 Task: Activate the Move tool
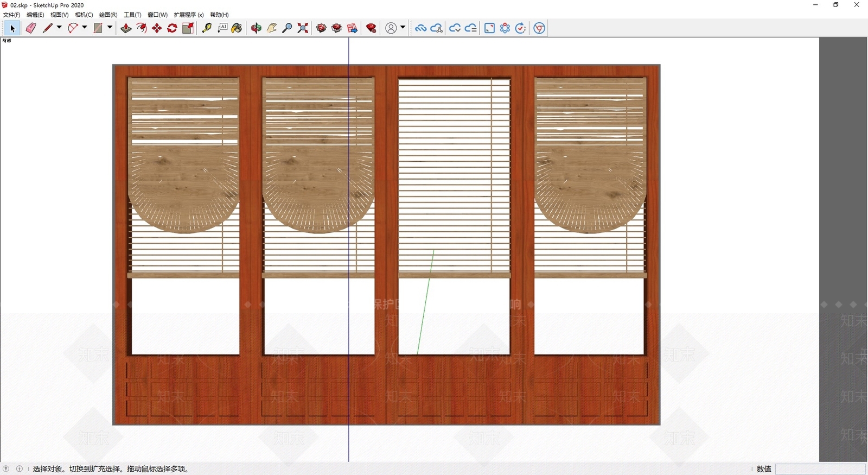[157, 28]
